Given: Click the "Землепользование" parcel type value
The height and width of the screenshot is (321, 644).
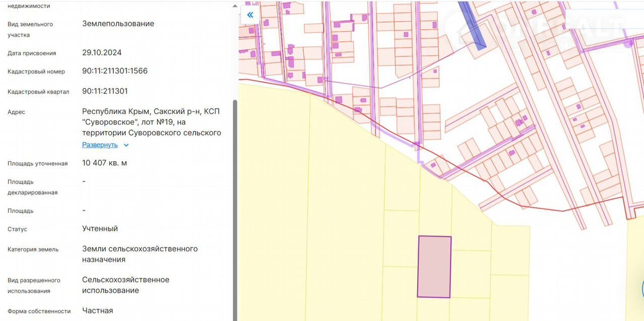Looking at the screenshot, I should click(x=118, y=24).
